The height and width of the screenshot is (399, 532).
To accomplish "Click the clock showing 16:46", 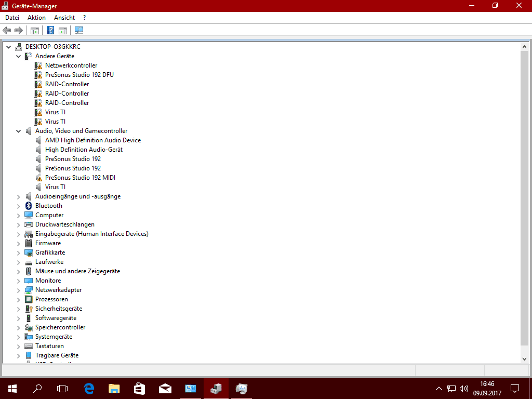I will [x=487, y=384].
